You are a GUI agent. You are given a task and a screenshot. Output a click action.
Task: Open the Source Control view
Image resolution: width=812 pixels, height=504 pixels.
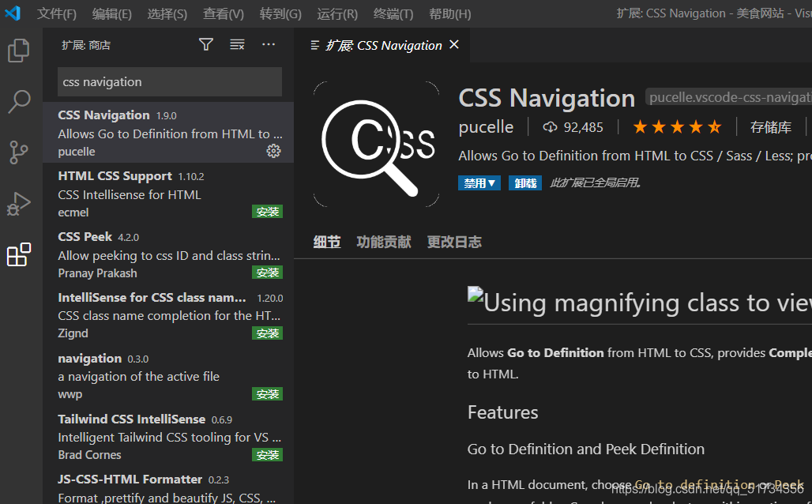[19, 152]
